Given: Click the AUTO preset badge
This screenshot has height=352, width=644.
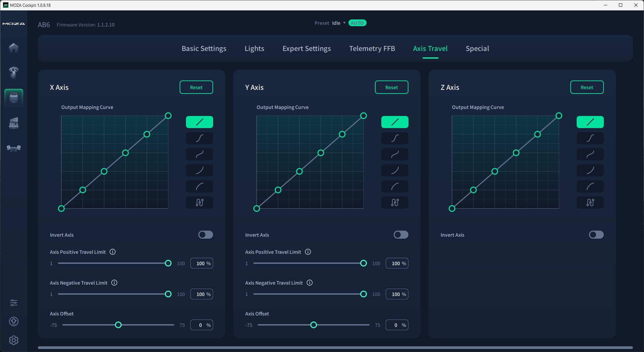Looking at the screenshot, I should [x=358, y=23].
